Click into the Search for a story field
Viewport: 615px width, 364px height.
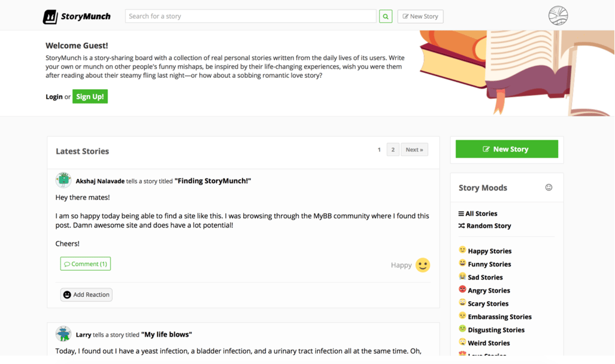pyautogui.click(x=250, y=16)
